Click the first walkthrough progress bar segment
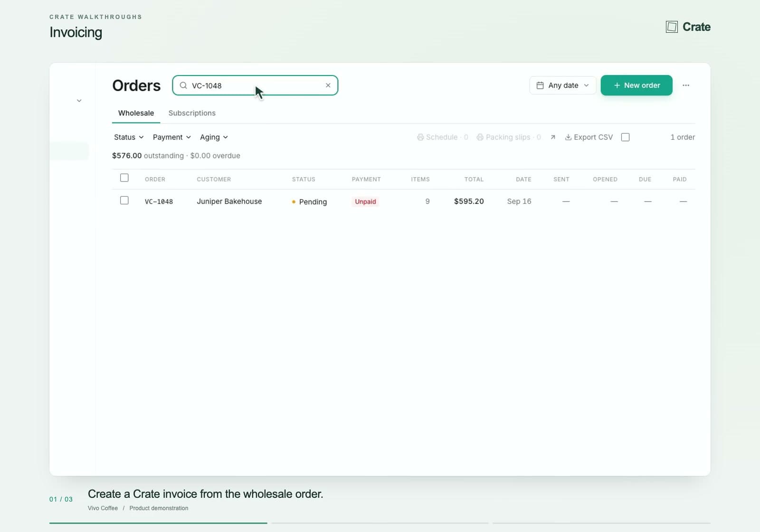This screenshot has height=532, width=760. 158,523
